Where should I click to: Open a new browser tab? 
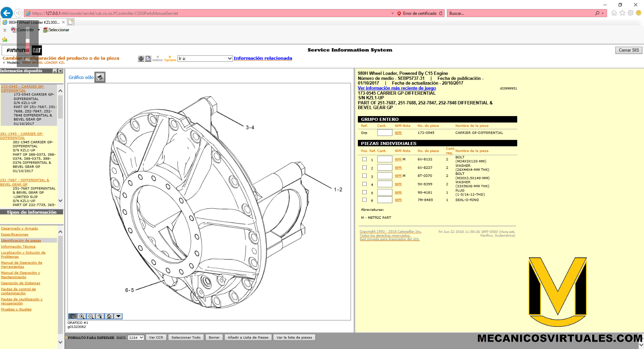coord(71,23)
